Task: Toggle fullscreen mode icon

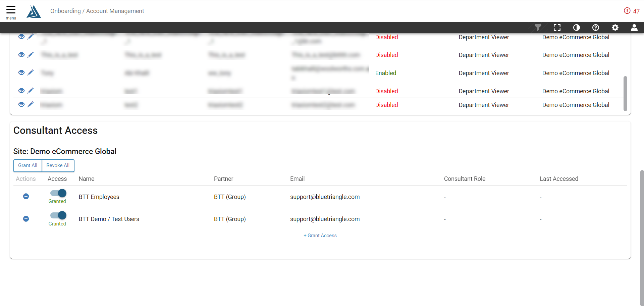Action: [557, 28]
